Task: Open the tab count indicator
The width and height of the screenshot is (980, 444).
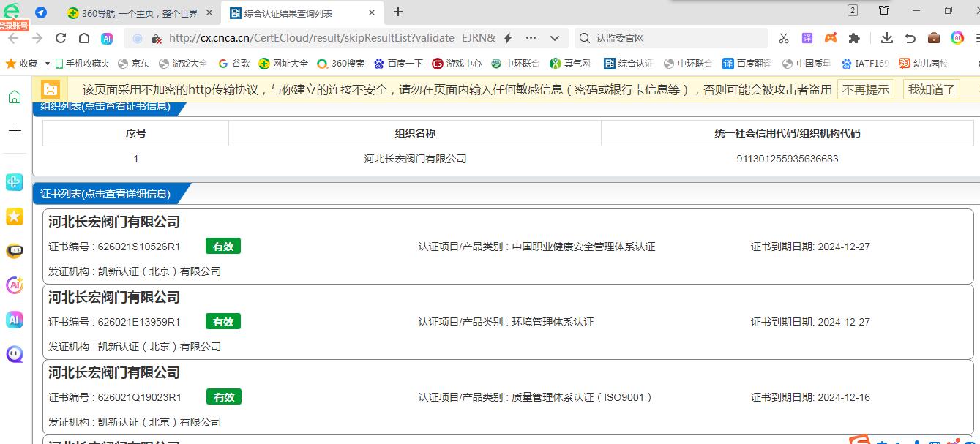Action: 853,11
